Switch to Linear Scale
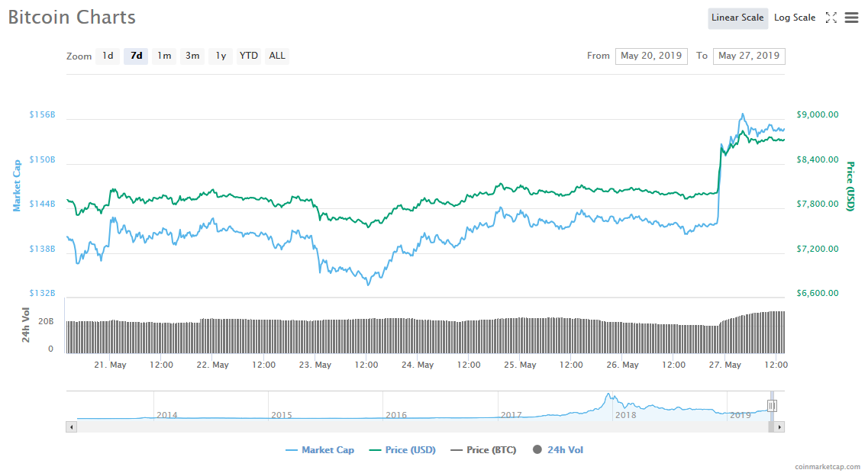The width and height of the screenshot is (868, 473). click(x=737, y=18)
